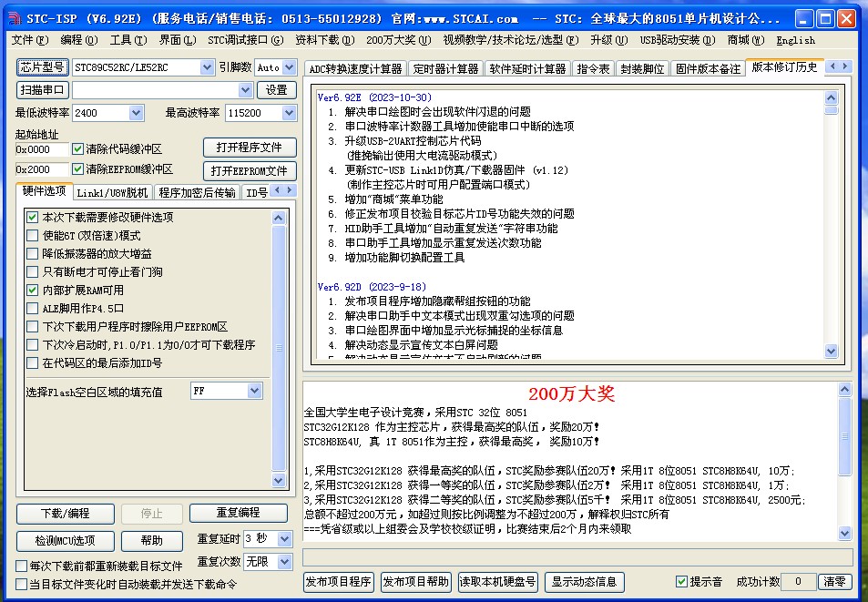Click 下载/编程 button
This screenshot has height=602, width=868.
point(66,514)
